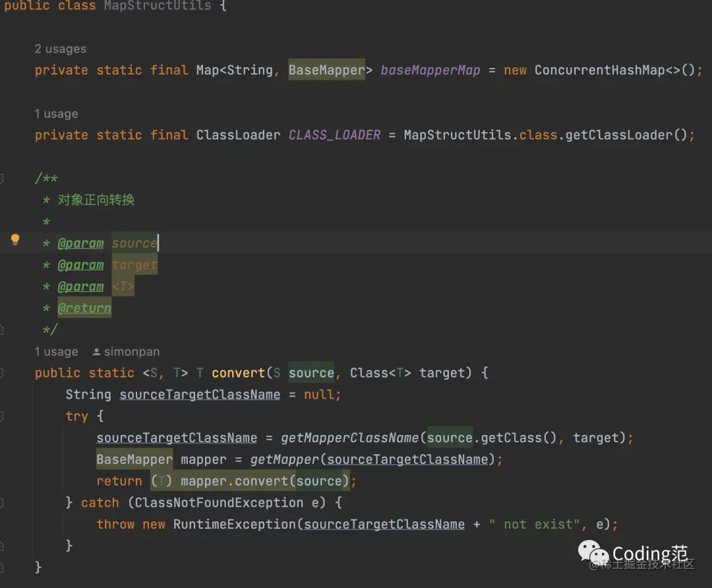Click the throw keyword
This screenshot has width=712, height=588.
pos(115,525)
